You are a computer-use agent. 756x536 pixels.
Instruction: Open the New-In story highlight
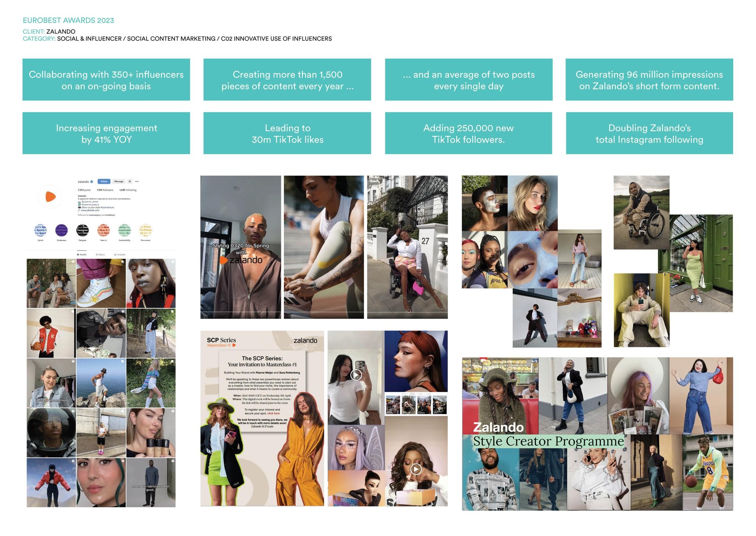coord(103,230)
